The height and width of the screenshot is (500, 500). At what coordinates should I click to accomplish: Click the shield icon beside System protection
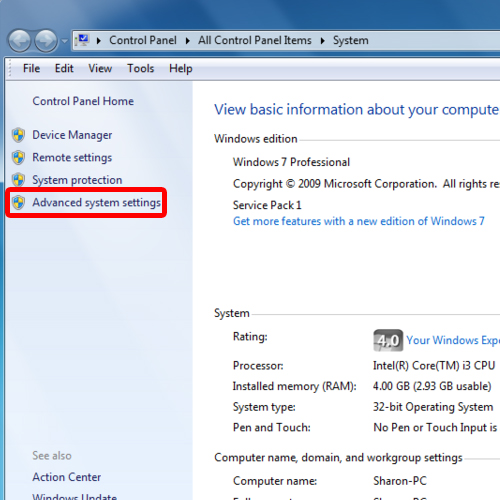point(18,180)
